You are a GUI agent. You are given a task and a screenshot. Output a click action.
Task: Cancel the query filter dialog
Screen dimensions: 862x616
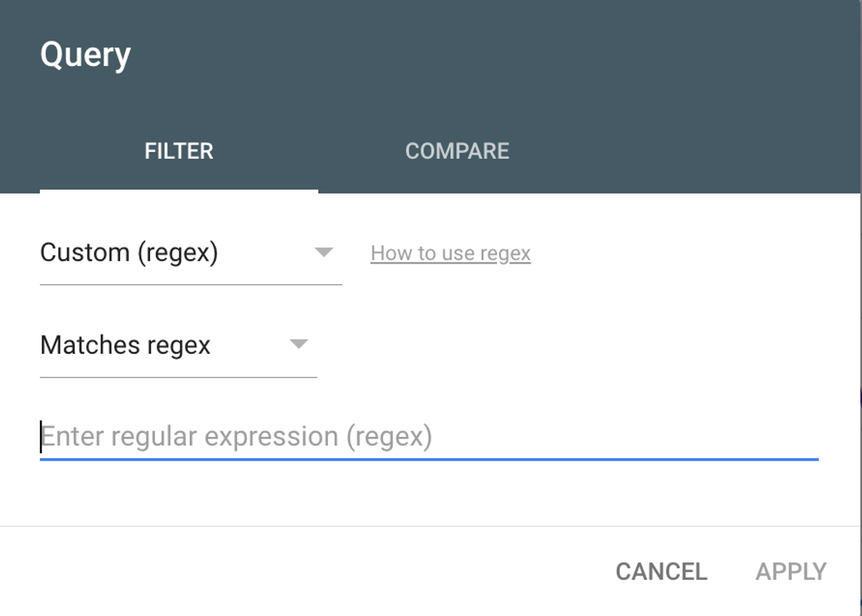click(661, 571)
